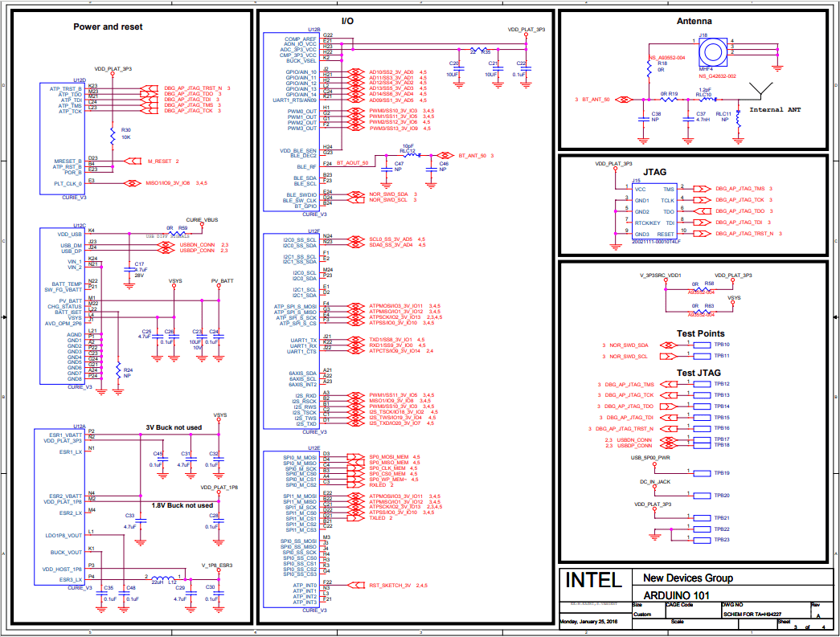This screenshot has width=840, height=637.
Task: Click the DBG_AP_JTAG_TMS net label at J15
Action: (x=740, y=188)
